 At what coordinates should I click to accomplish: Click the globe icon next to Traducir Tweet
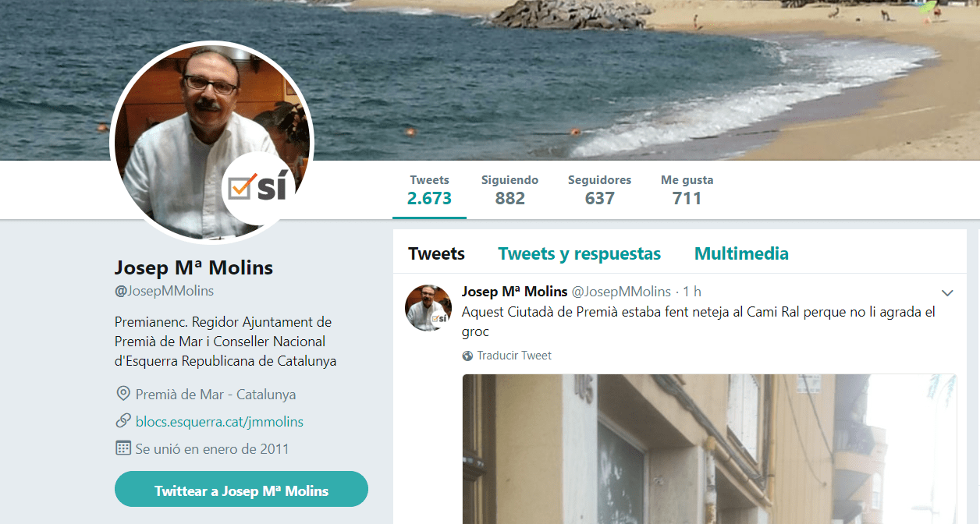[x=467, y=356]
